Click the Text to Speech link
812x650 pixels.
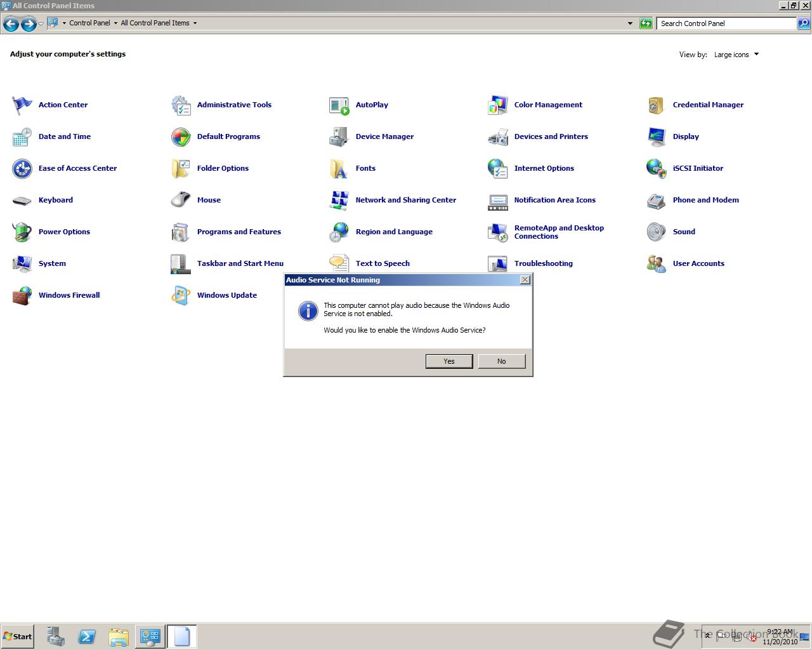click(x=383, y=263)
